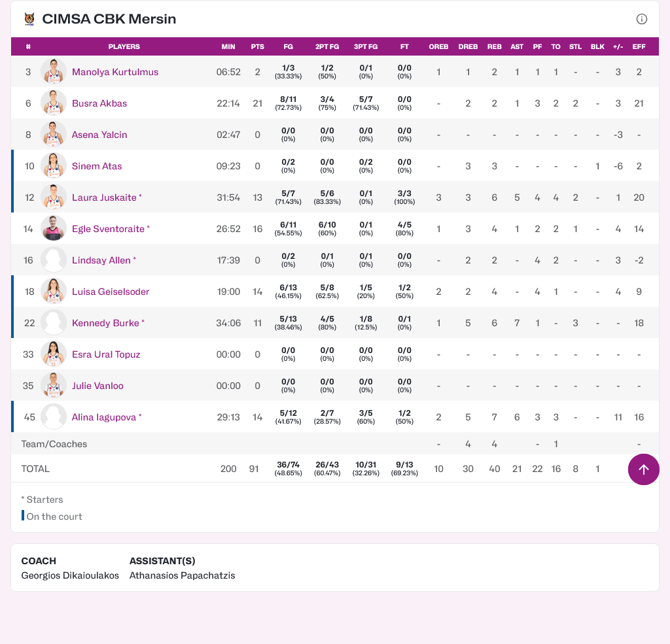Click the 3PT FG column header
This screenshot has width=670, height=644.
(x=366, y=47)
